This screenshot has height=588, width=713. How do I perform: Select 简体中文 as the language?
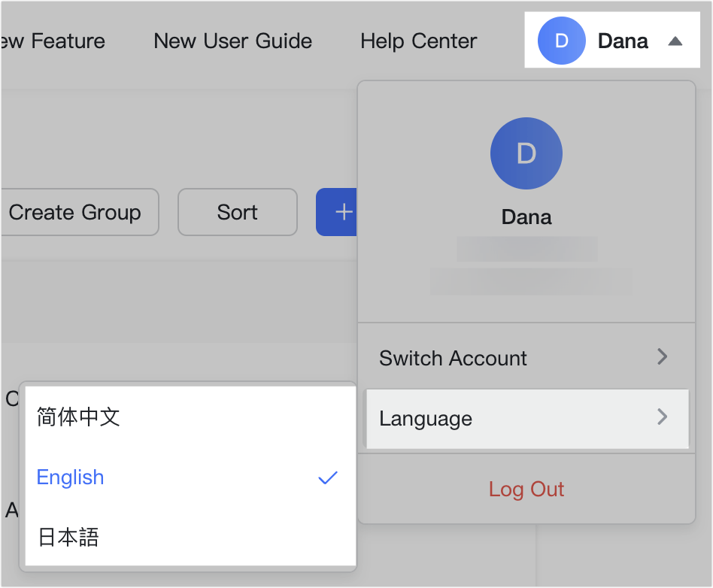(x=78, y=417)
